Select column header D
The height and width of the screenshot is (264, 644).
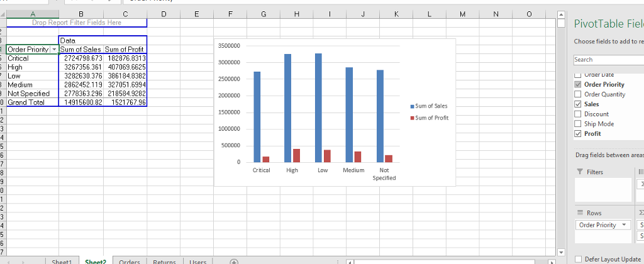(x=164, y=14)
